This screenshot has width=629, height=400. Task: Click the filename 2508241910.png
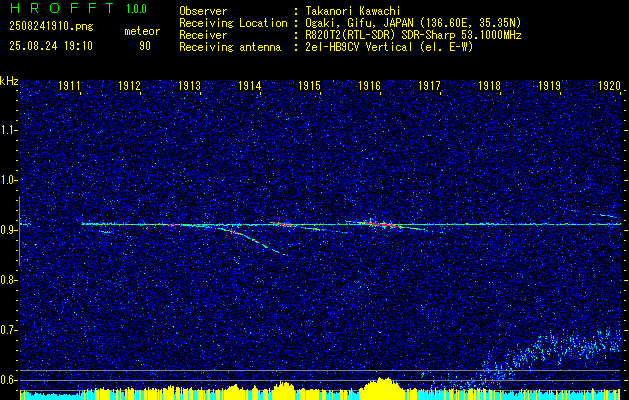pos(51,27)
